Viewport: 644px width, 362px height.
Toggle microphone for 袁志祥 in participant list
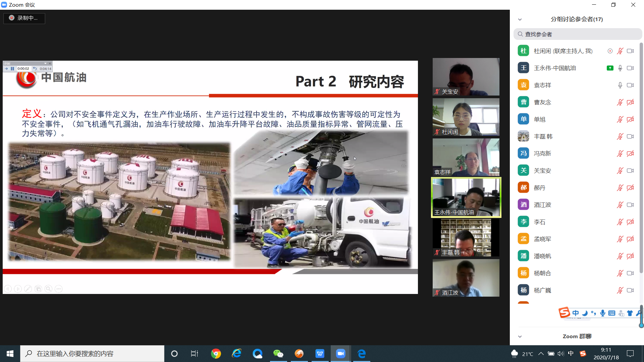pyautogui.click(x=620, y=85)
